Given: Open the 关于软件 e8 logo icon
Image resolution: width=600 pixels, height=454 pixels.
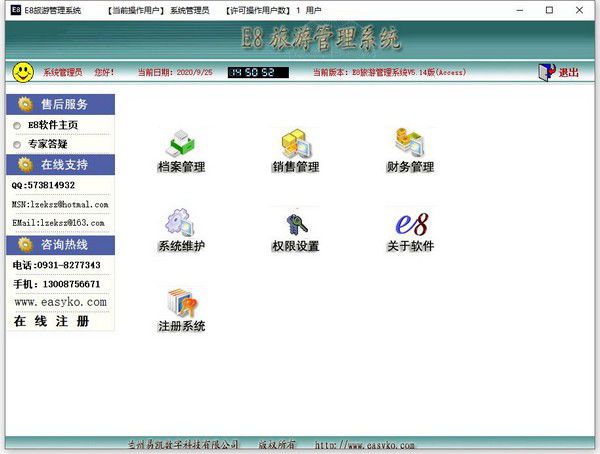Looking at the screenshot, I should coord(411,224).
